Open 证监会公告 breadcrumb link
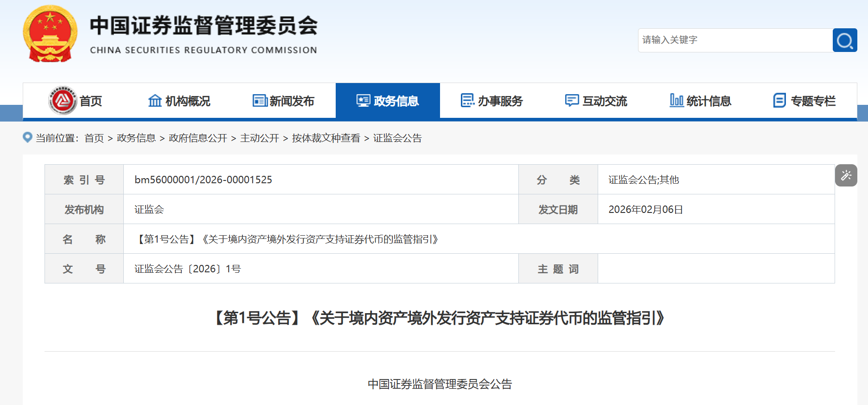The image size is (868, 405). pos(397,138)
